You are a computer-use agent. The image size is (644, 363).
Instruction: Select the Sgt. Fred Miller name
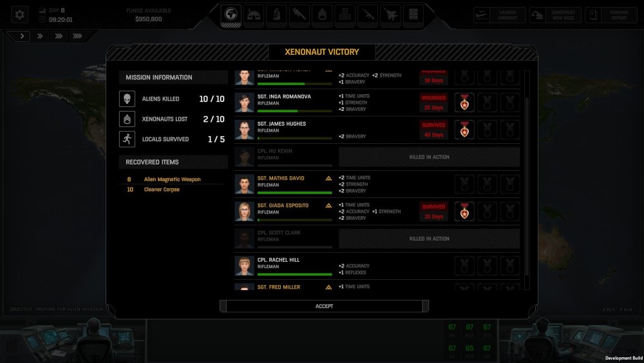tap(278, 288)
